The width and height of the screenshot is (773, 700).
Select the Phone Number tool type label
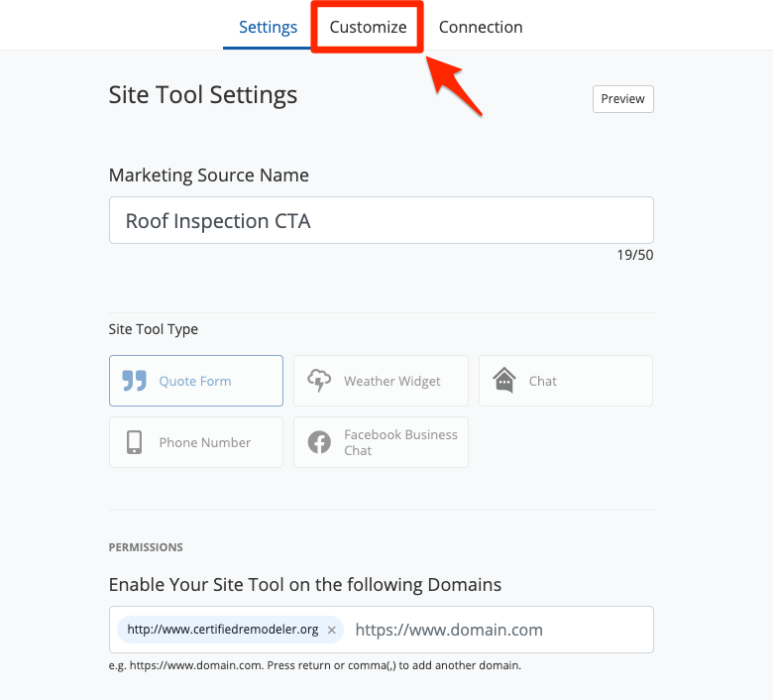coord(205,442)
